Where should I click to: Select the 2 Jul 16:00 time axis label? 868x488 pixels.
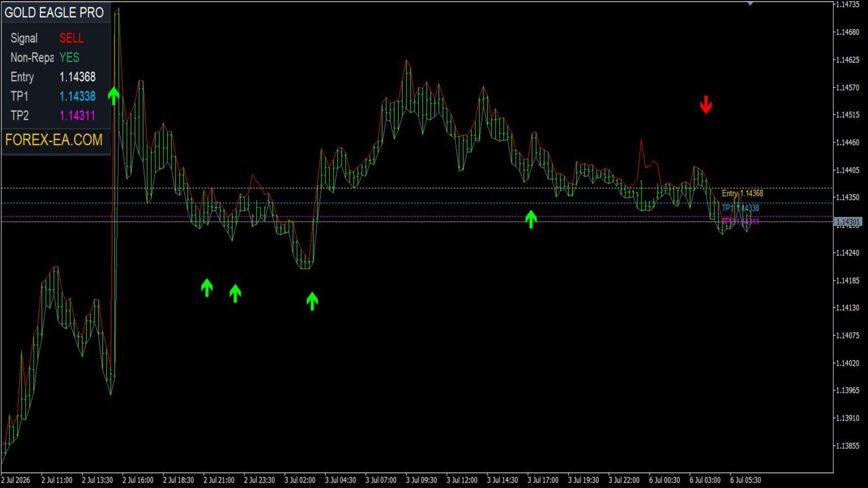pyautogui.click(x=138, y=480)
